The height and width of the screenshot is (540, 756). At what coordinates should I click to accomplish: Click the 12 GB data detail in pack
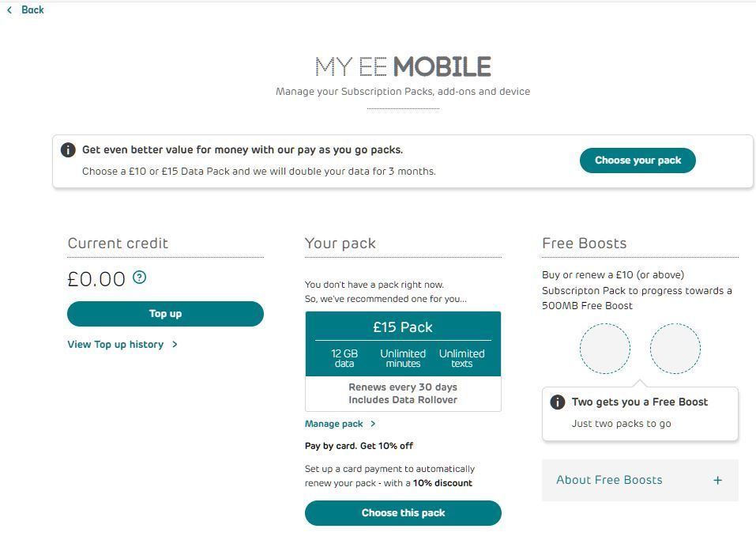[344, 358]
